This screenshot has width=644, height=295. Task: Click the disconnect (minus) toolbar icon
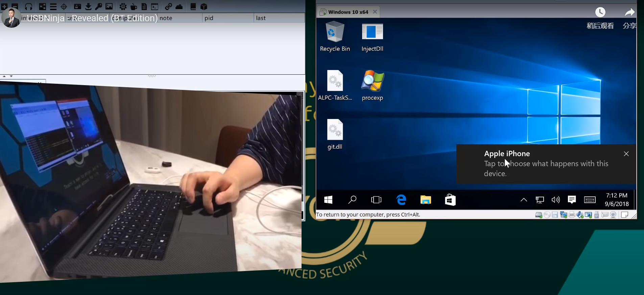pyautogui.click(x=15, y=6)
